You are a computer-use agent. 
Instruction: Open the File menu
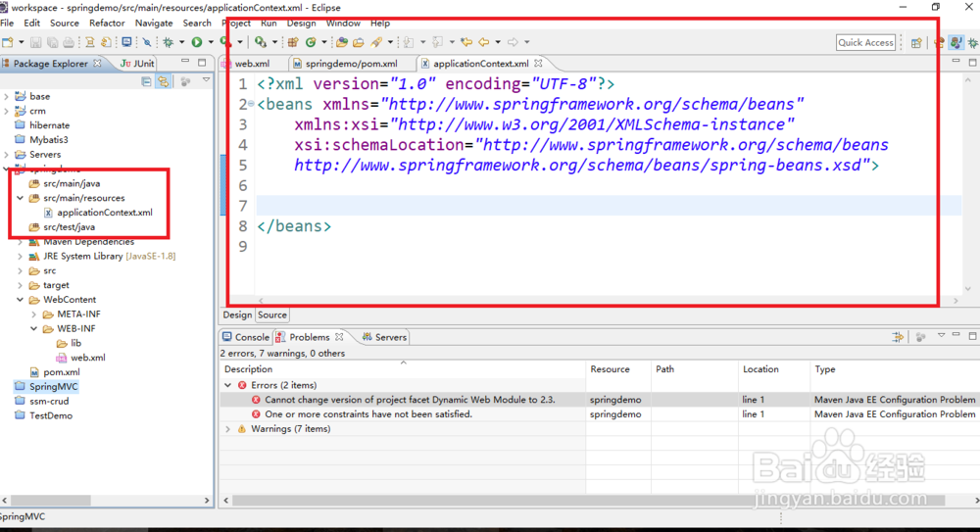pos(7,24)
